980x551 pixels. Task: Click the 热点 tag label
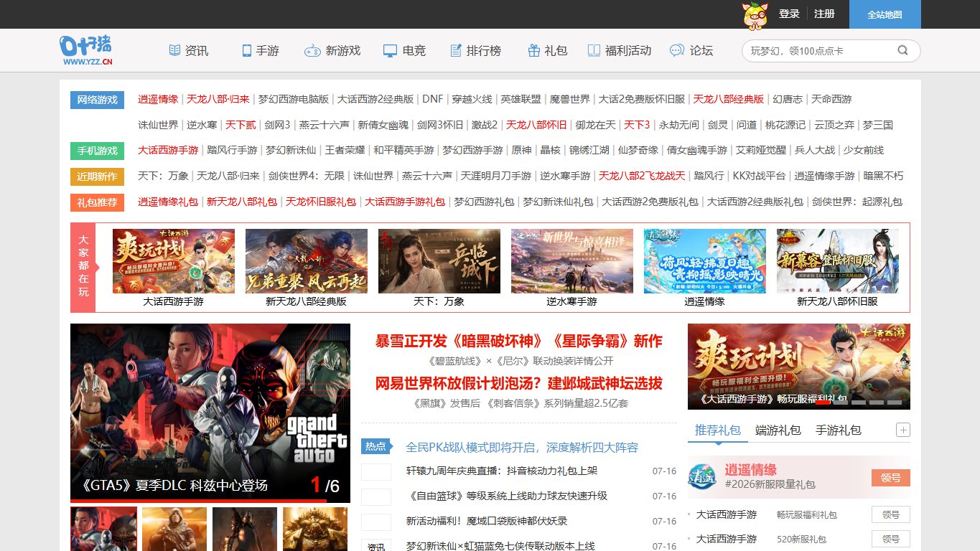[x=375, y=446]
